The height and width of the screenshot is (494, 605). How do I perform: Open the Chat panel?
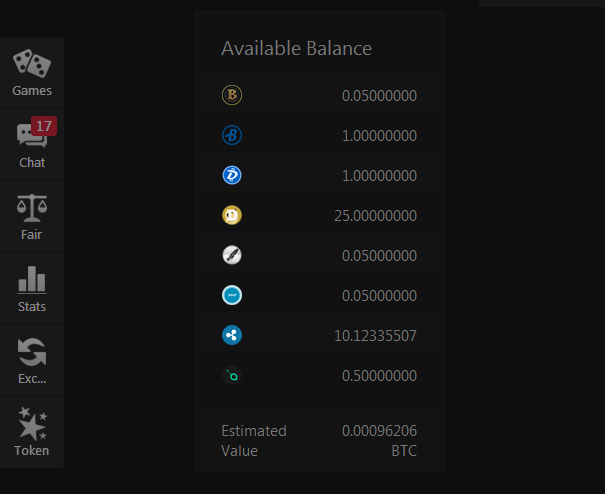click(x=32, y=145)
